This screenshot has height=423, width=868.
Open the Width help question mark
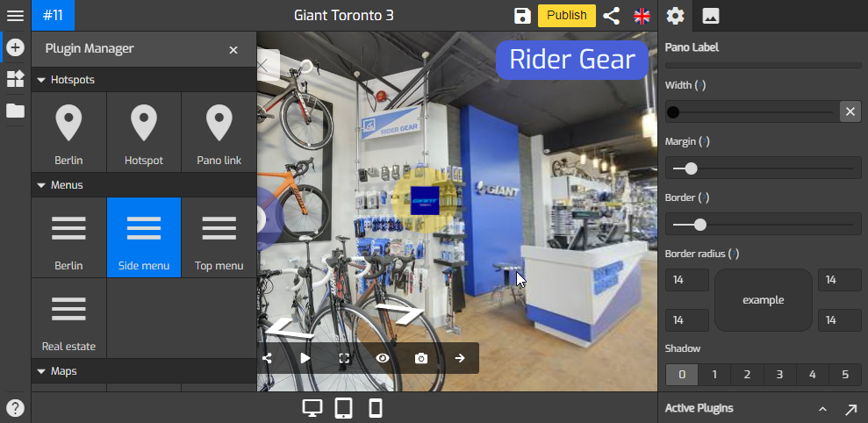tap(700, 85)
